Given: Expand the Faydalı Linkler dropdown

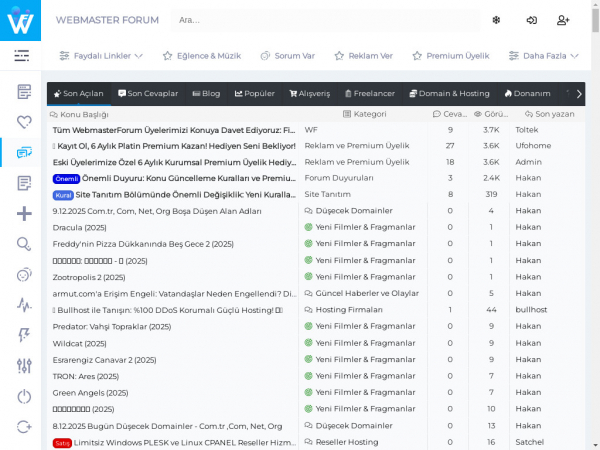Looking at the screenshot, I should coord(101,56).
